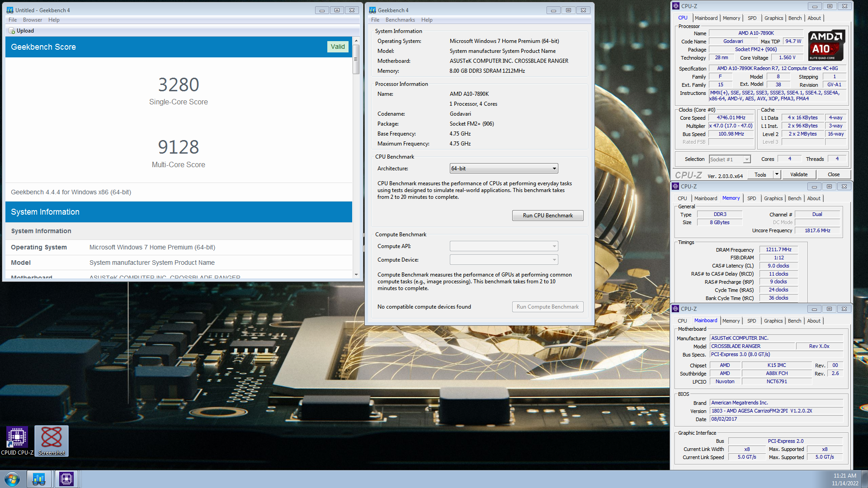Click Untitled - Geekbench 4 window title icon
This screenshot has width=868, height=488.
click(x=10, y=10)
